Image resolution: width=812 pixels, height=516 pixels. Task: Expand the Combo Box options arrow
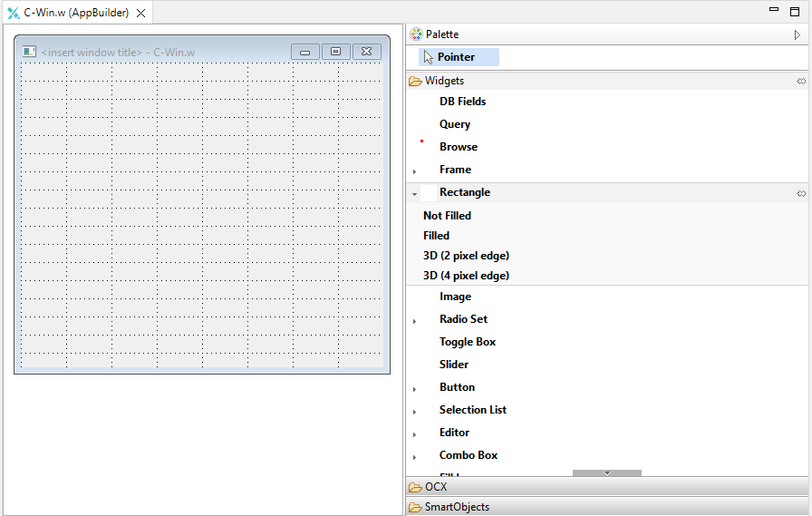[415, 457]
